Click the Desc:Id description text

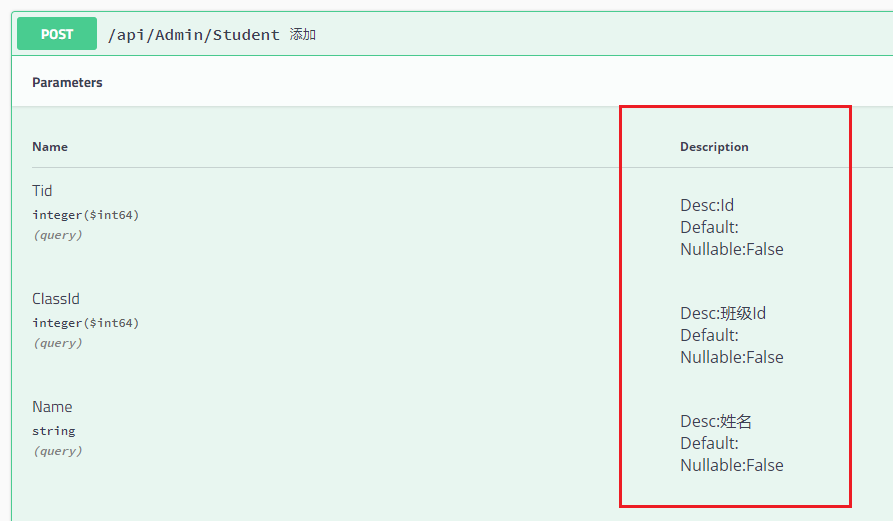[x=707, y=206]
